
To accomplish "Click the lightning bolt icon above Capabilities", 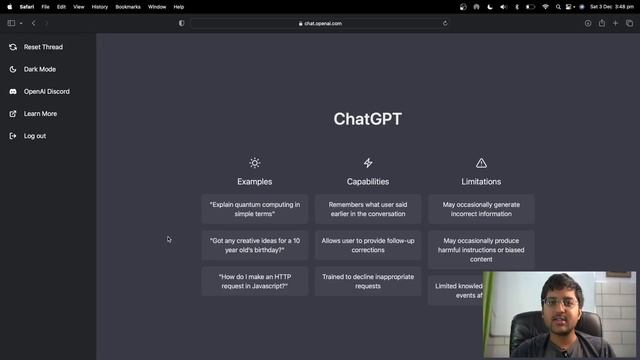I will (368, 163).
